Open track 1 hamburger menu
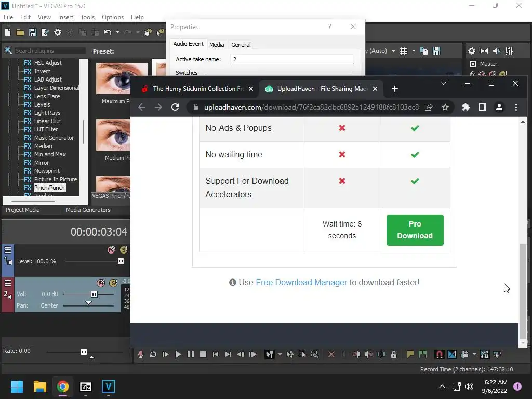This screenshot has height=399, width=532. [7, 250]
